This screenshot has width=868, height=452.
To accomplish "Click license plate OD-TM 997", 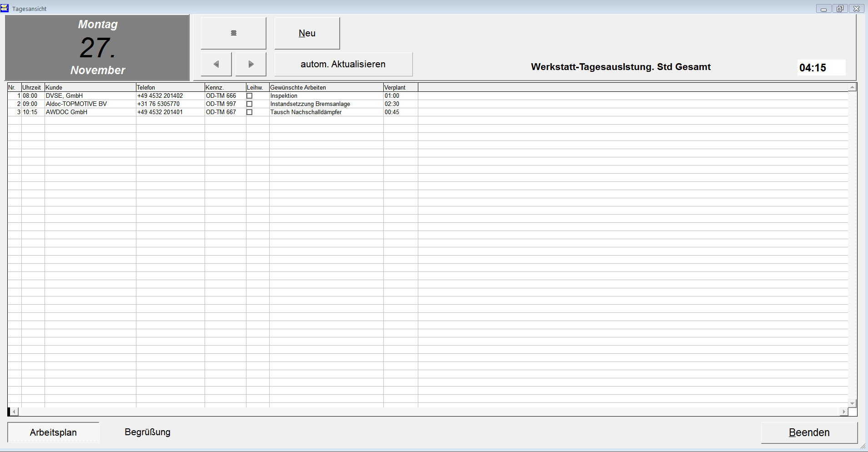I will pyautogui.click(x=226, y=104).
